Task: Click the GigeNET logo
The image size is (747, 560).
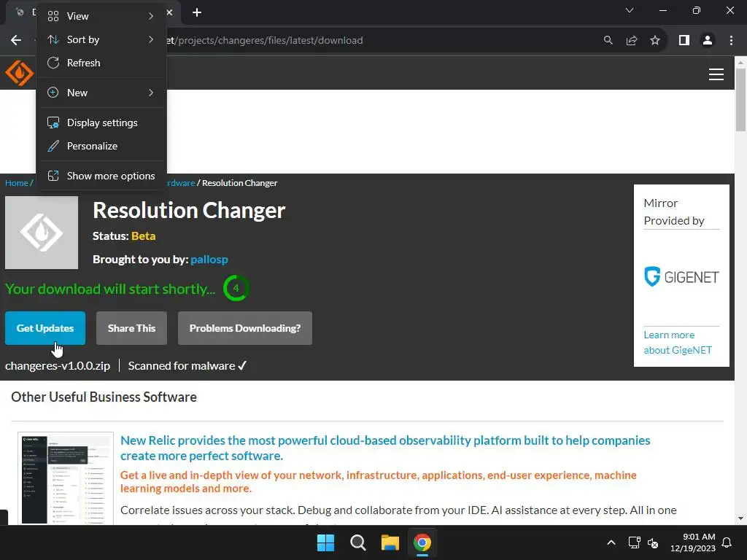Action: click(x=681, y=276)
